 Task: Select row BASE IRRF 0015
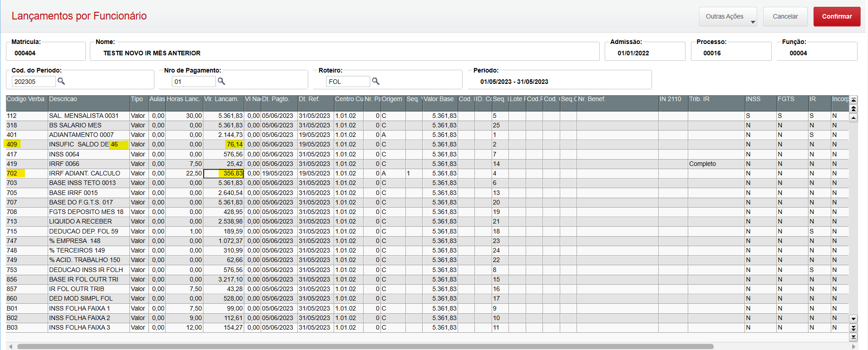point(427,193)
